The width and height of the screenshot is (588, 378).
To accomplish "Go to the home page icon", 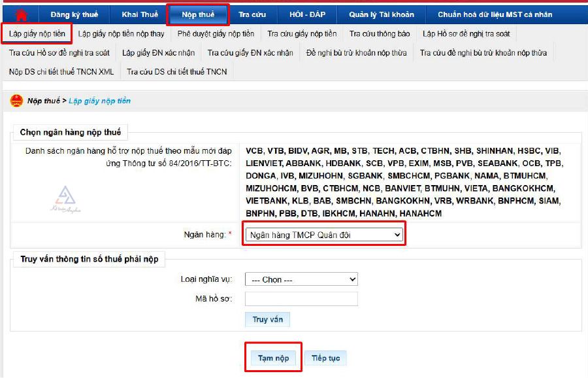I will 21,14.
